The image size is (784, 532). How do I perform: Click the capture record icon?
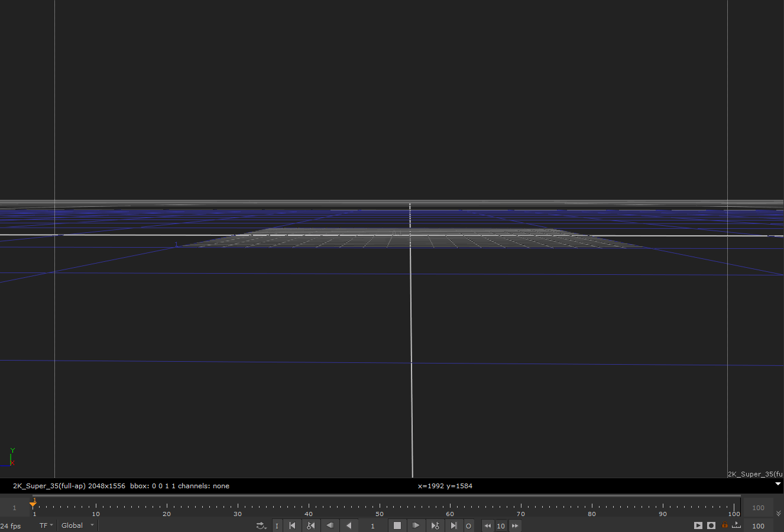click(711, 525)
